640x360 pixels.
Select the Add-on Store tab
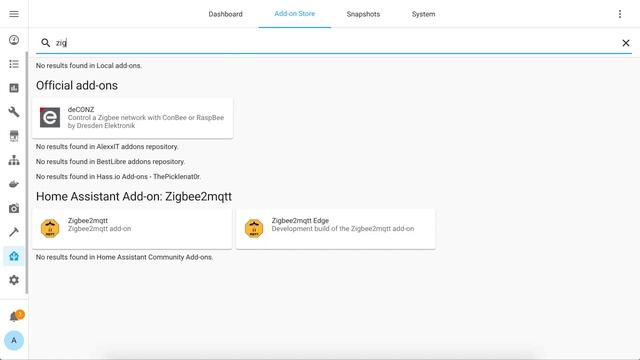(295, 14)
